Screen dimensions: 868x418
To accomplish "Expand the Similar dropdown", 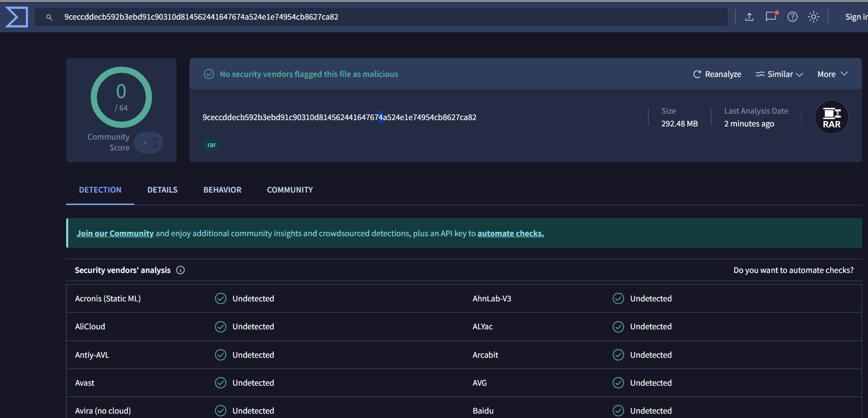I will coord(779,74).
